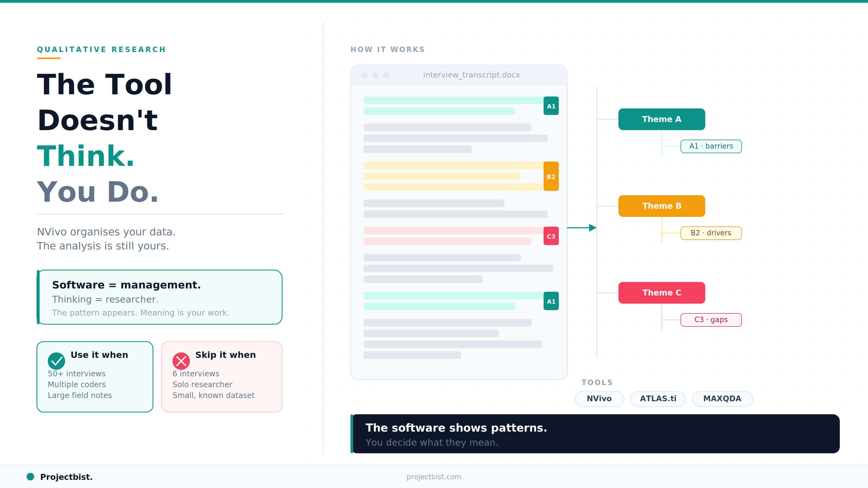Expand the A1 · barriers code under Theme A

[x=711, y=146]
